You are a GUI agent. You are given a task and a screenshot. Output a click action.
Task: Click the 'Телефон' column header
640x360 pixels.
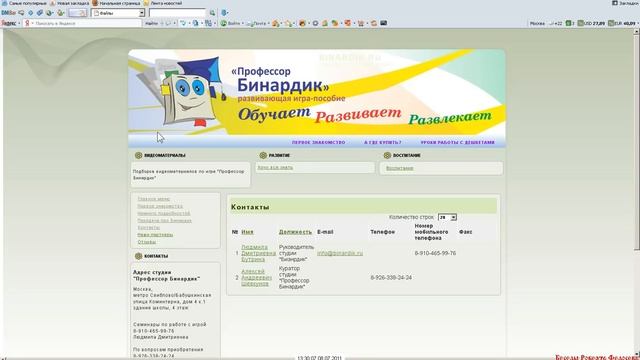tap(382, 232)
